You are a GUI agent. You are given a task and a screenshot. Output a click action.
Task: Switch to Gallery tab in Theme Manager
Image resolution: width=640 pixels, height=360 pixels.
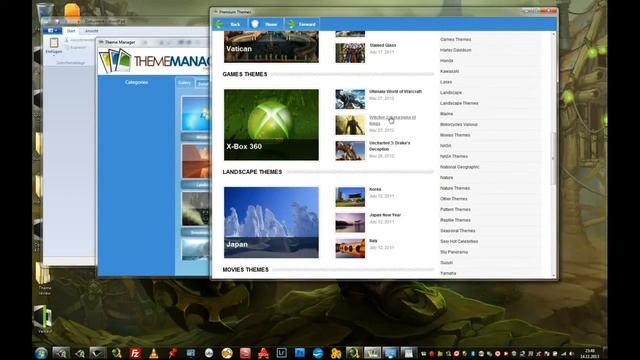184,83
